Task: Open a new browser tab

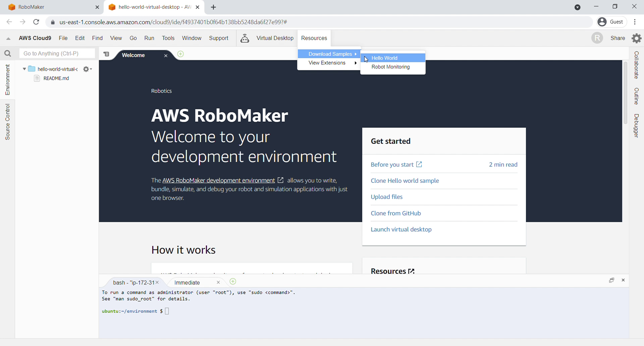Action: (x=213, y=7)
